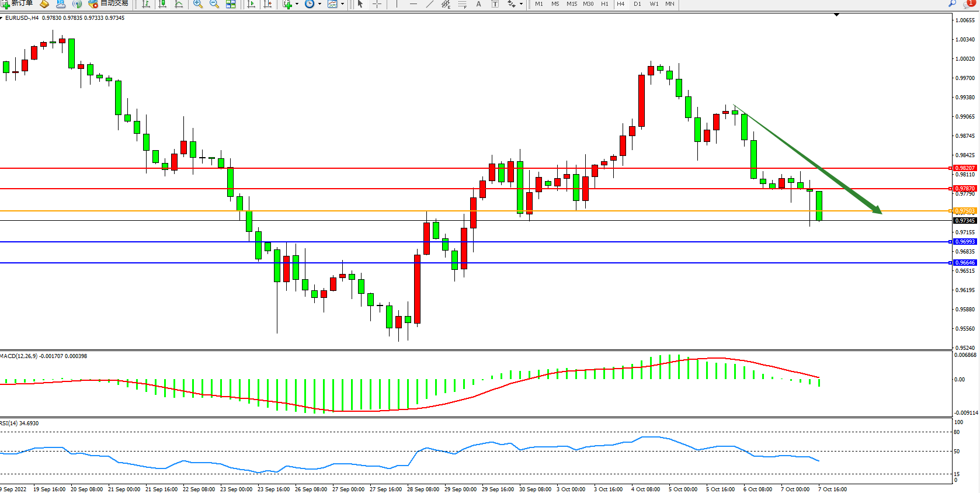Select the text label 'A' tool
980x493 pixels.
pos(479,4)
